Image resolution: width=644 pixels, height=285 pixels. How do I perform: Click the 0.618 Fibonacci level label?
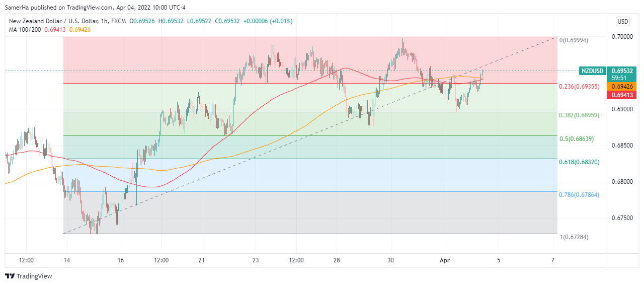point(579,162)
